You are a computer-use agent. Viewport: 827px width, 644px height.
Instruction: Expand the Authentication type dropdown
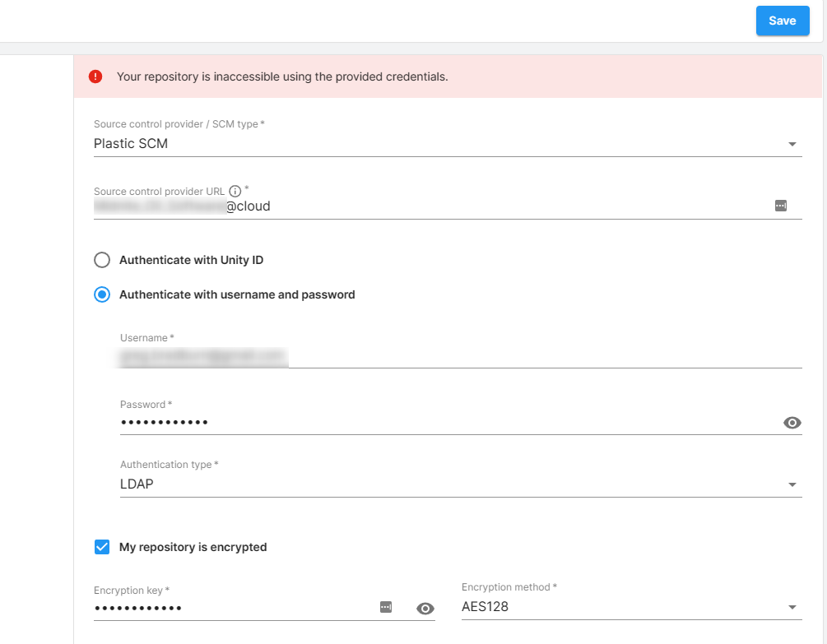pos(792,484)
